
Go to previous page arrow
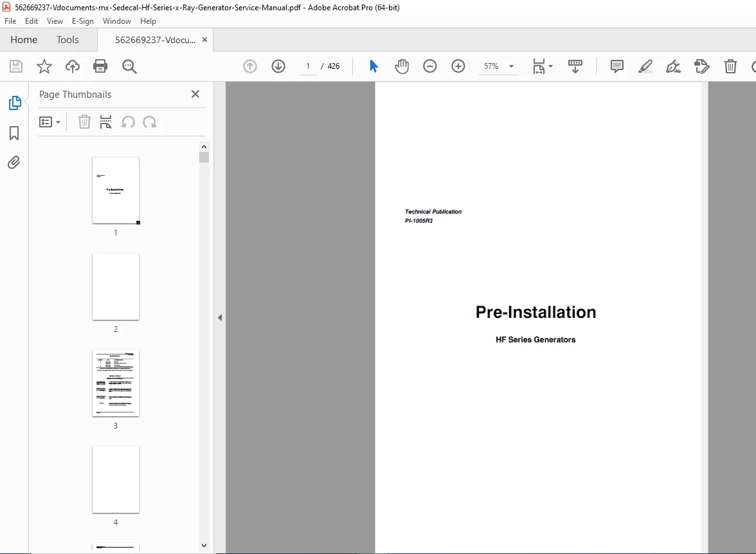click(249, 66)
